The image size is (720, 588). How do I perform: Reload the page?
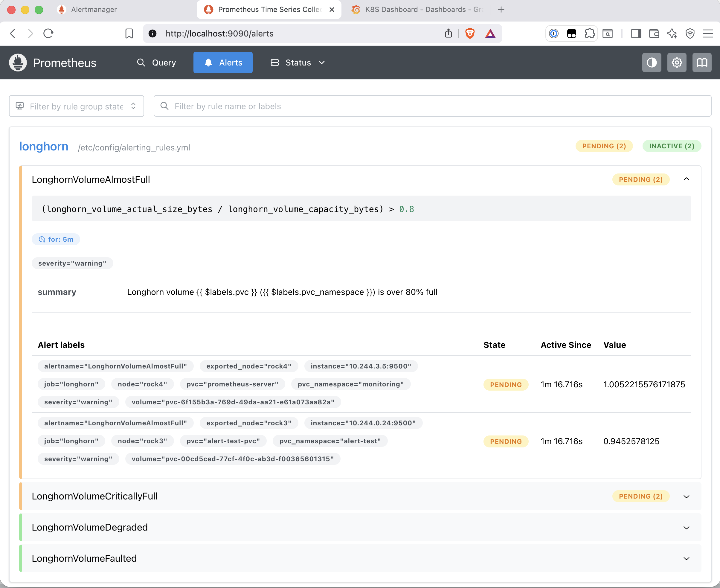click(x=48, y=33)
